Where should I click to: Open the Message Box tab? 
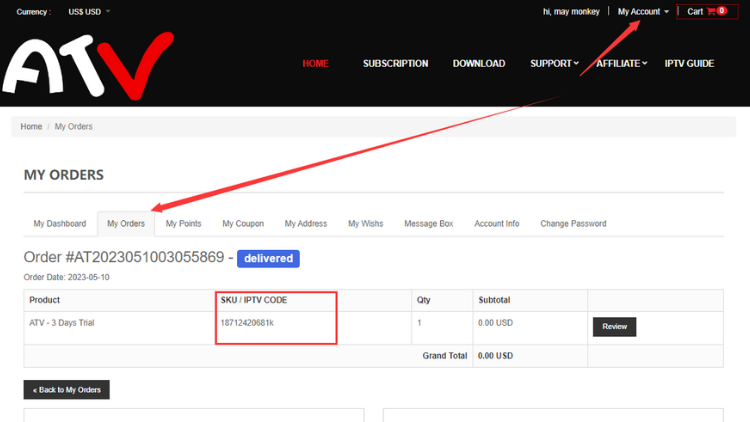click(429, 223)
